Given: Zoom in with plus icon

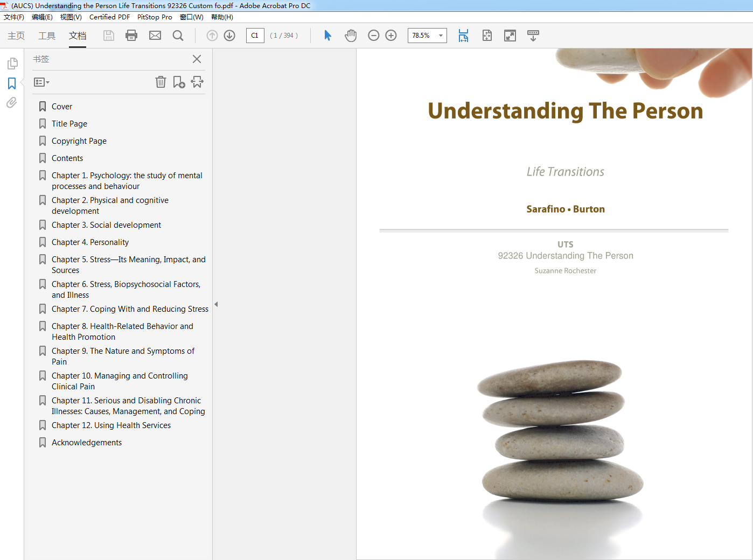Looking at the screenshot, I should tap(391, 36).
